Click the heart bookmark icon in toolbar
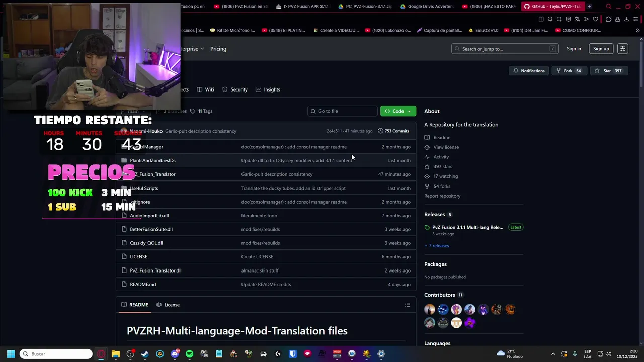This screenshot has width=644, height=362. point(596,19)
